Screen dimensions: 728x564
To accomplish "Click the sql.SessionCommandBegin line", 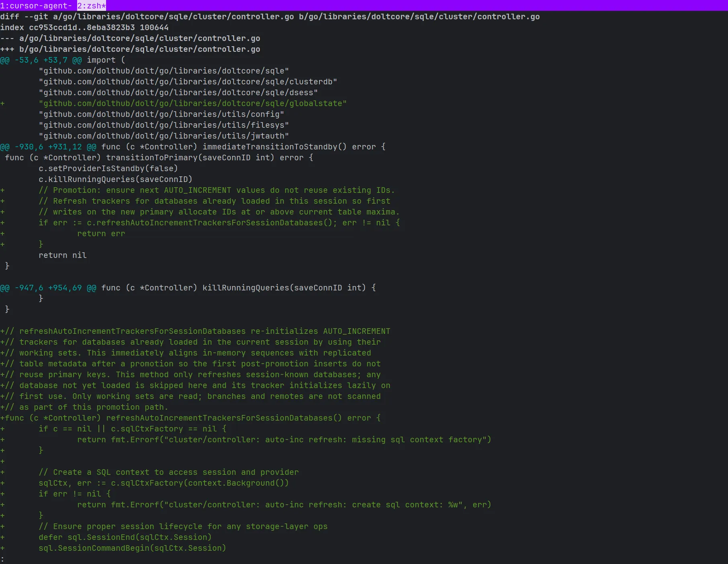I will coord(133,548).
